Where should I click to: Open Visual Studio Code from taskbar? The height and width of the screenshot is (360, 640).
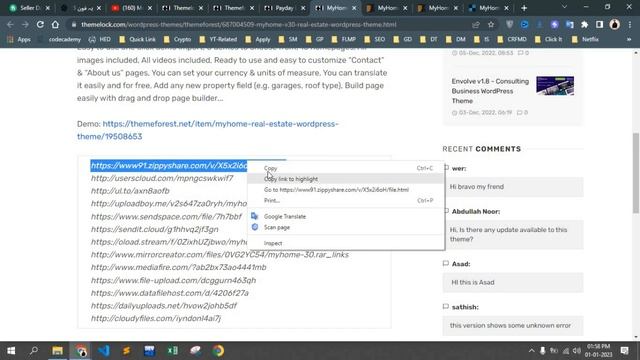pyautogui.click(x=104, y=351)
